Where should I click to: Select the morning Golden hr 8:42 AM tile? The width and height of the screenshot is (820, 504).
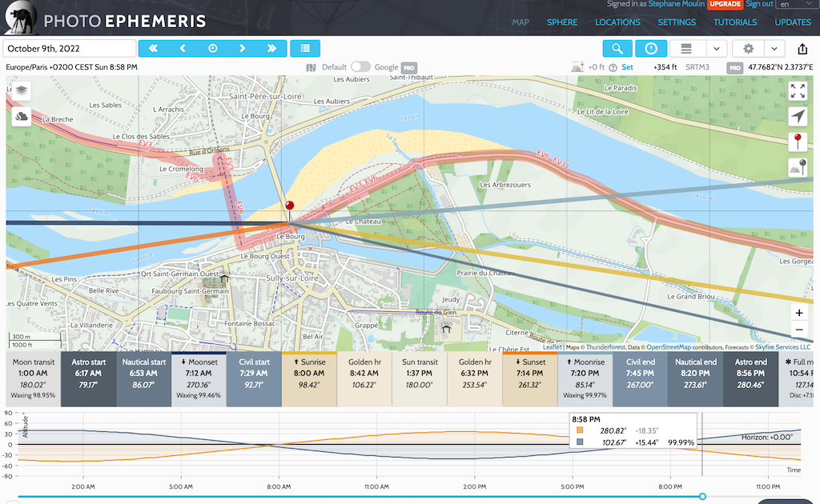(364, 379)
